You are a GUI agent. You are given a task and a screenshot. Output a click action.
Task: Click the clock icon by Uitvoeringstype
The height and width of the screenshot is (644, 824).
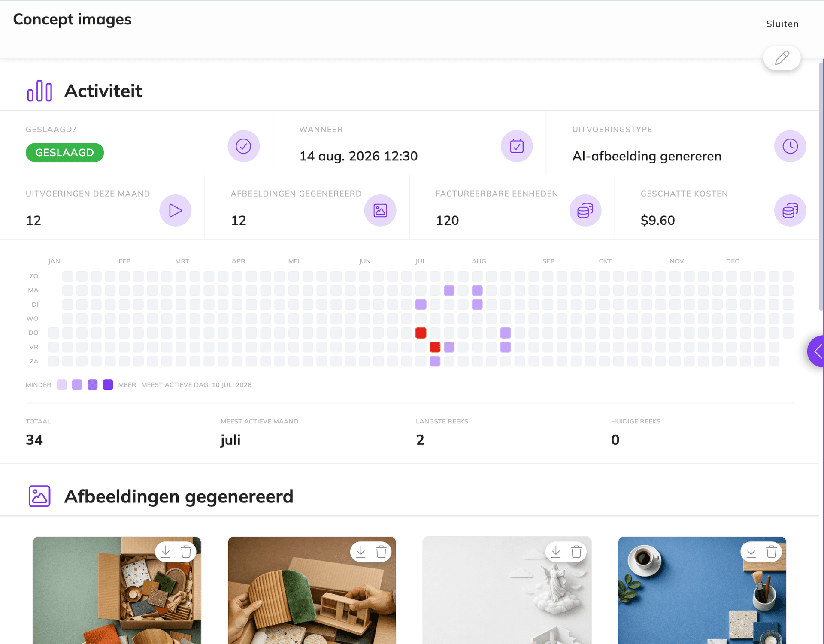pyautogui.click(x=790, y=146)
